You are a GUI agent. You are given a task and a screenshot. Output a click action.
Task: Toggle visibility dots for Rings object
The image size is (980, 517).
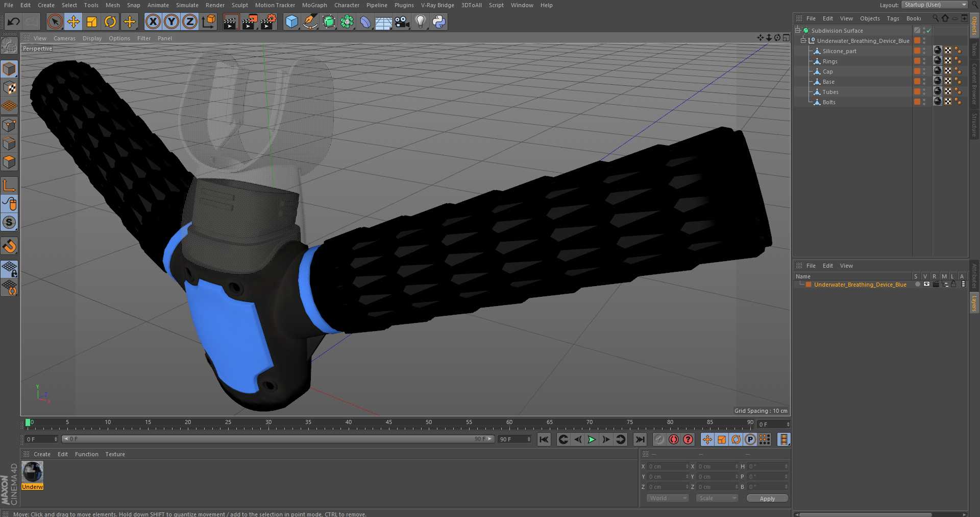tap(924, 61)
